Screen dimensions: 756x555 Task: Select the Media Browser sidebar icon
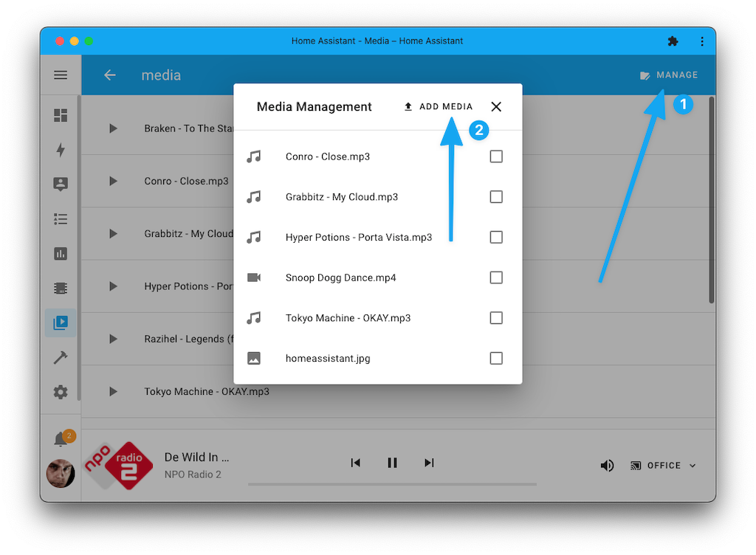click(60, 323)
